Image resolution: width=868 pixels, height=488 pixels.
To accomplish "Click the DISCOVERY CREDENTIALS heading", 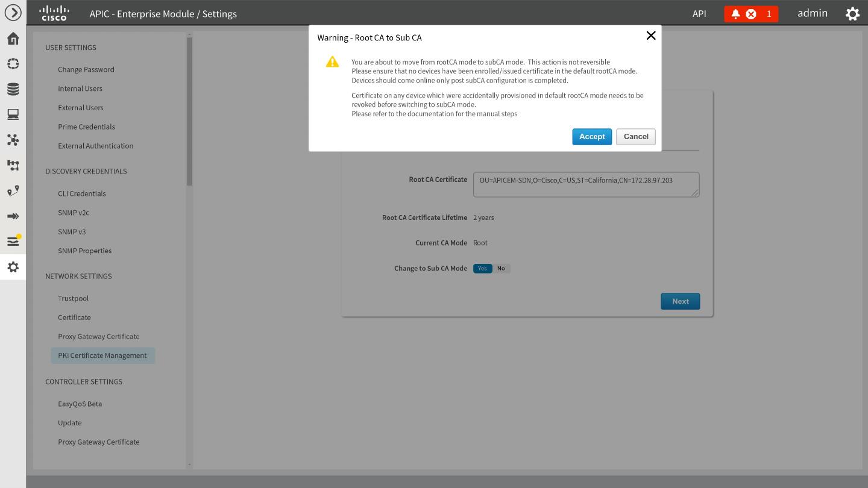I will (x=86, y=171).
